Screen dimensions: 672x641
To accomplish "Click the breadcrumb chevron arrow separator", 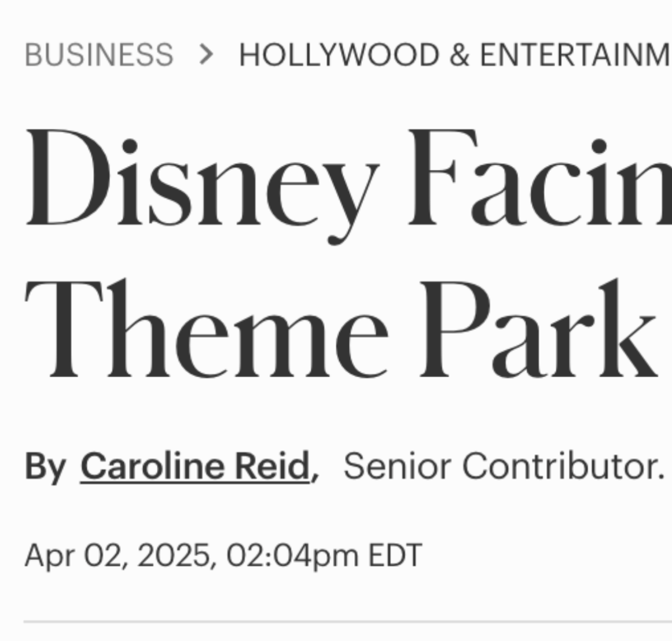I will [x=207, y=56].
